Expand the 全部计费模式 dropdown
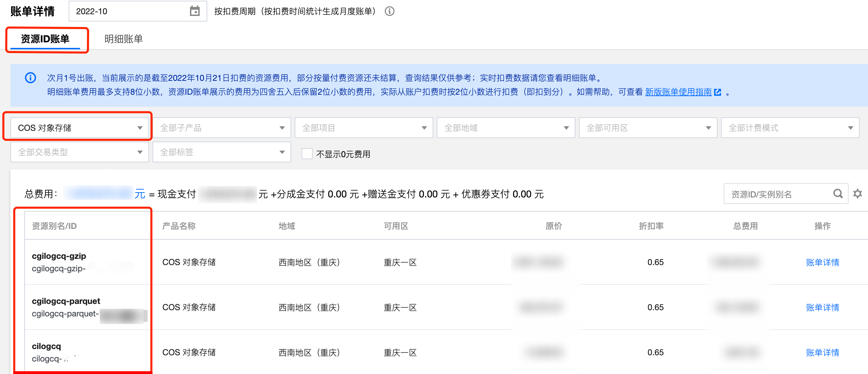868x374 pixels. tap(790, 128)
